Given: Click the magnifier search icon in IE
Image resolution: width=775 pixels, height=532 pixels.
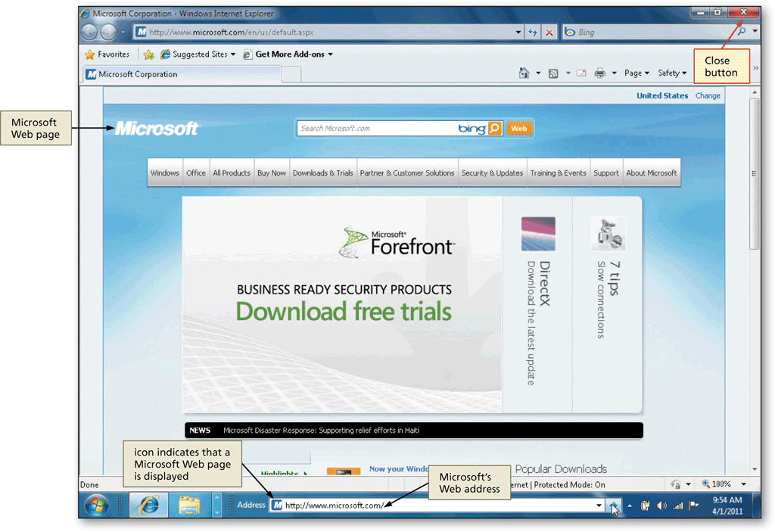Looking at the screenshot, I should pos(742,32).
